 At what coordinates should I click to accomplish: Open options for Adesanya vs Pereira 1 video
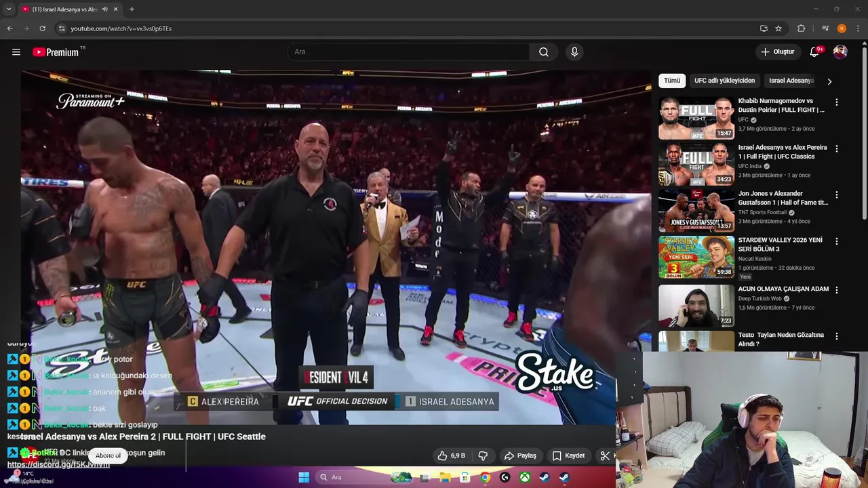click(837, 148)
